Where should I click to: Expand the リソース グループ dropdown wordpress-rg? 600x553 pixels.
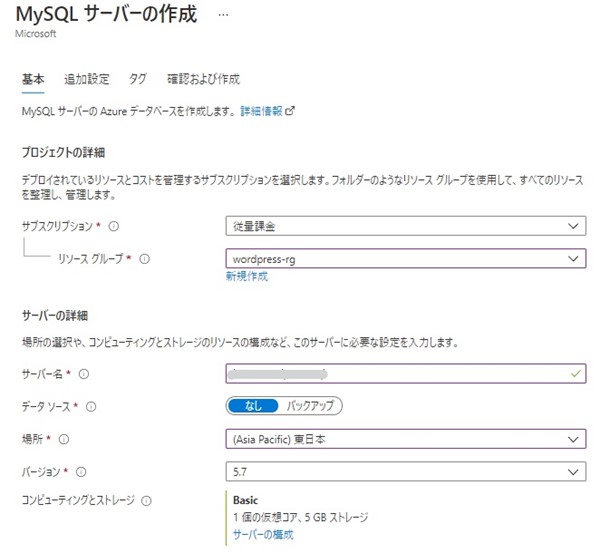pos(405,259)
